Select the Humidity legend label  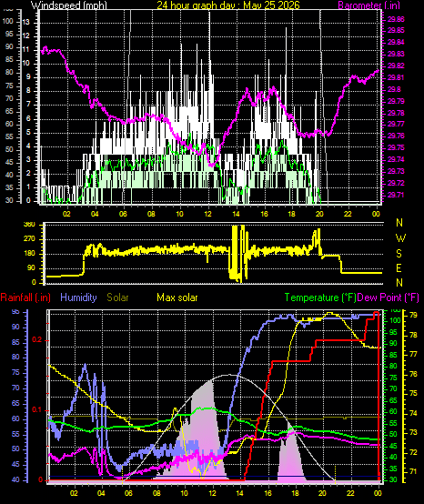[x=78, y=297]
